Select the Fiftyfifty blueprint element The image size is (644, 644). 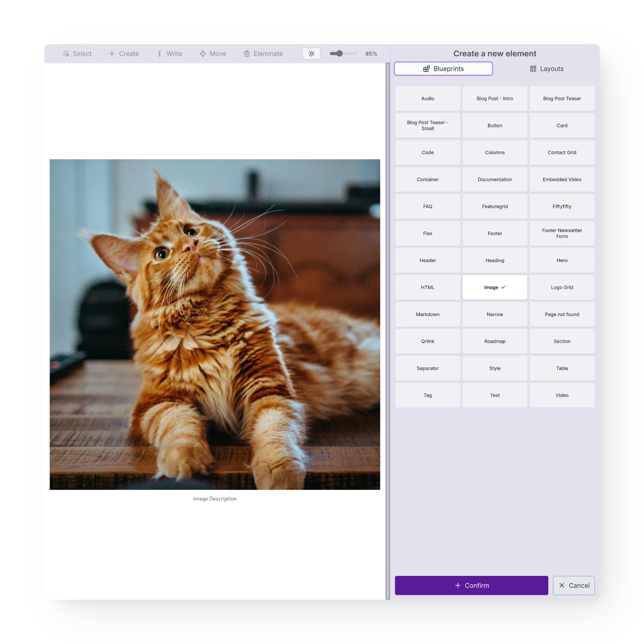[x=561, y=206]
